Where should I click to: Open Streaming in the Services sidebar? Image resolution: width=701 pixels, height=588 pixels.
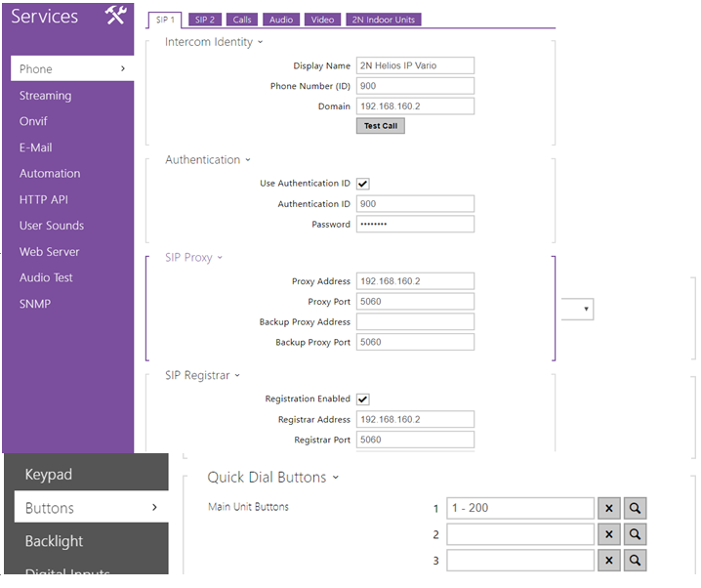(45, 96)
